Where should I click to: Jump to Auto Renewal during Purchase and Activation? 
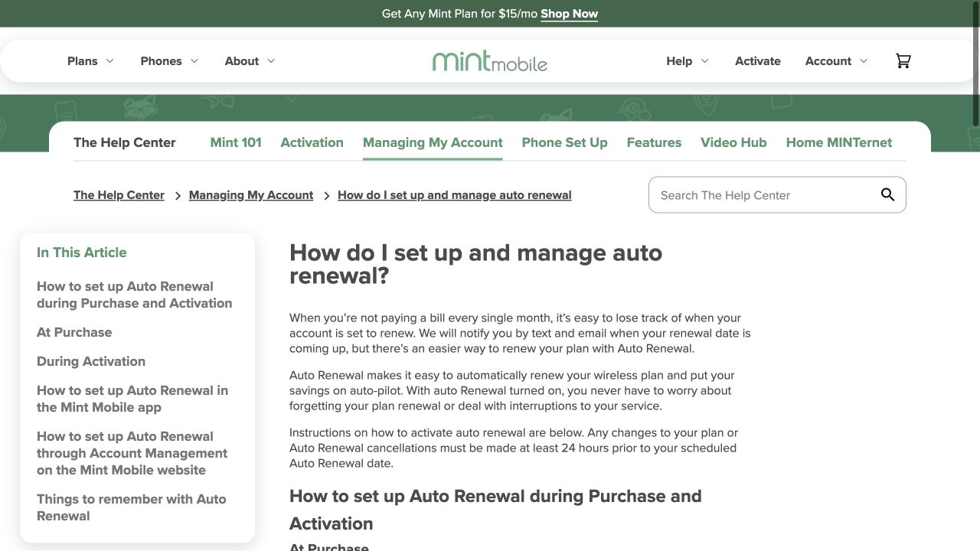(135, 295)
